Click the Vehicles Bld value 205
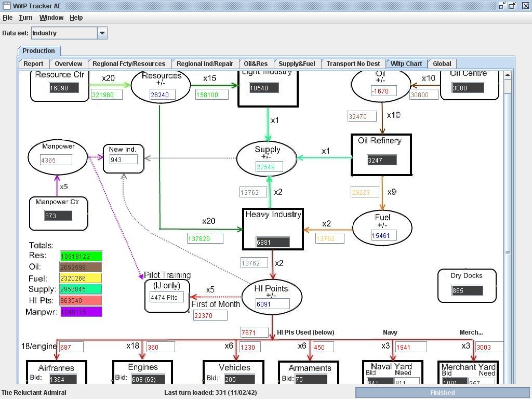 (239, 379)
